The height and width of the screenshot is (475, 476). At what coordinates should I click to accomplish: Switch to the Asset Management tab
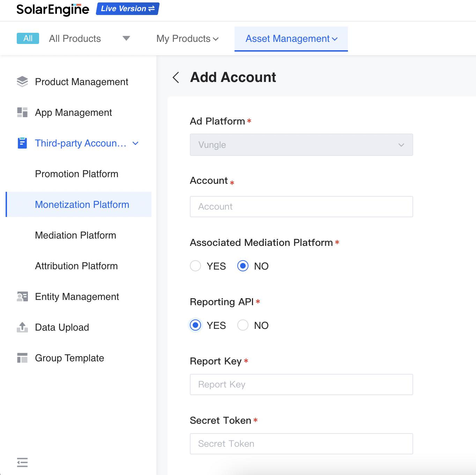[291, 39]
